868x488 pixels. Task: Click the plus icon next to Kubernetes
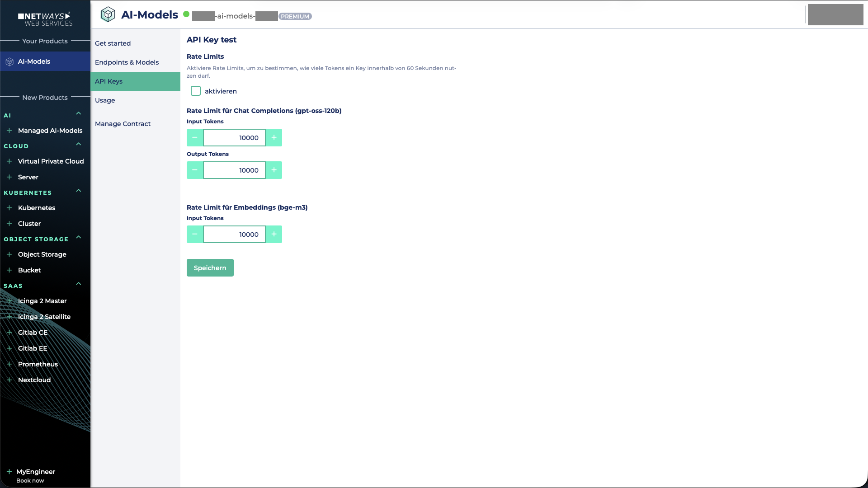coord(9,208)
